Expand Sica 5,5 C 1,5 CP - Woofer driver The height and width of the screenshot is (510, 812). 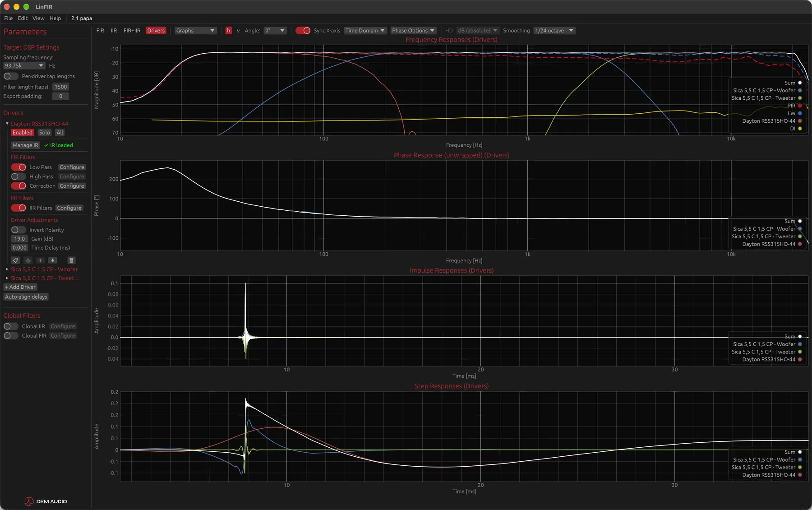click(x=7, y=269)
